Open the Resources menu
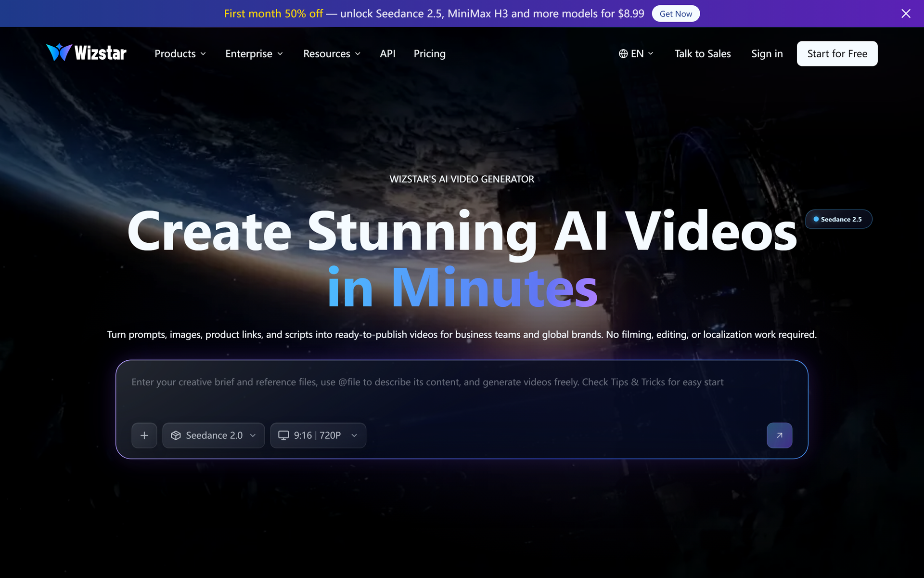Image resolution: width=924 pixels, height=578 pixels. click(x=332, y=53)
